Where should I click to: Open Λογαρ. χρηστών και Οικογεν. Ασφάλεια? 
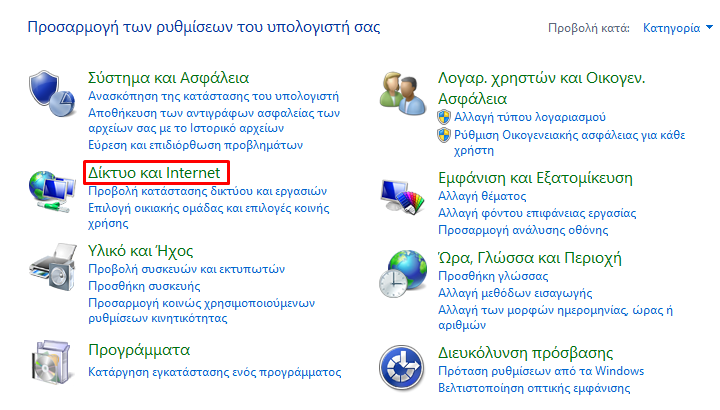(x=541, y=88)
